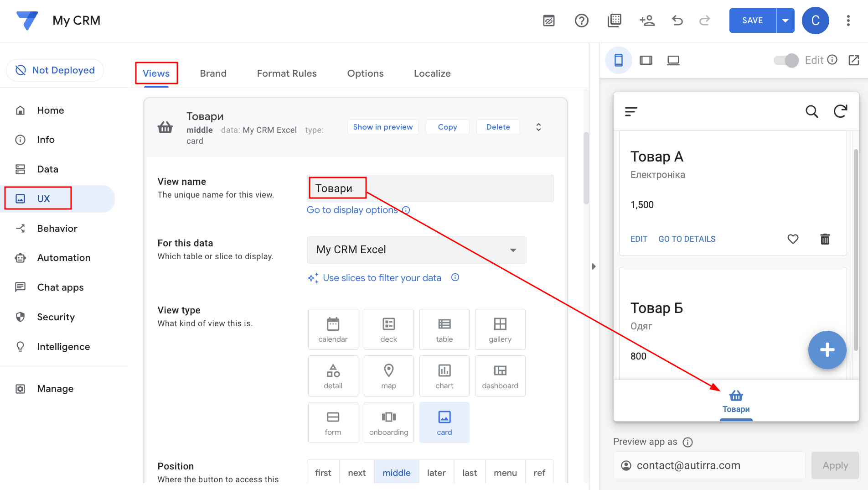868x490 pixels.
Task: Select the deck view type
Action: point(389,329)
